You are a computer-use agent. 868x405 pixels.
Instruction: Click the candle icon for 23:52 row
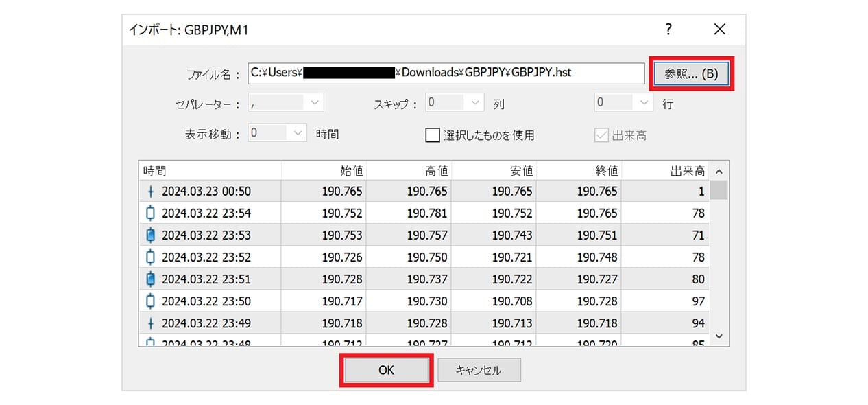click(x=151, y=257)
